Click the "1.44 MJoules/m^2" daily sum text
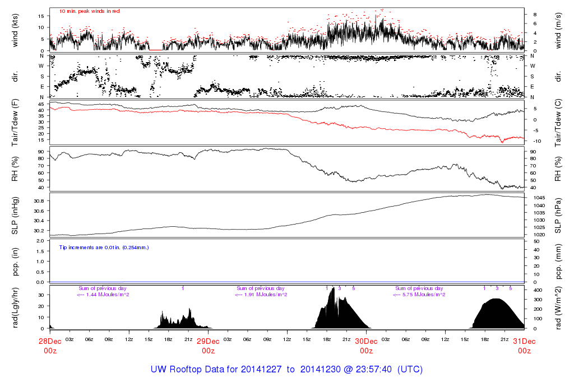Viewport: 574px width, 392px height. (x=104, y=295)
